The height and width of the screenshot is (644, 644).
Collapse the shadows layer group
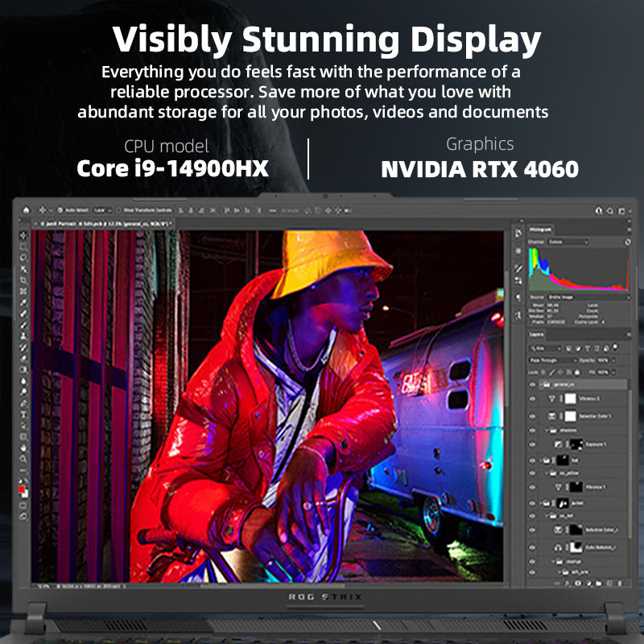click(x=547, y=430)
